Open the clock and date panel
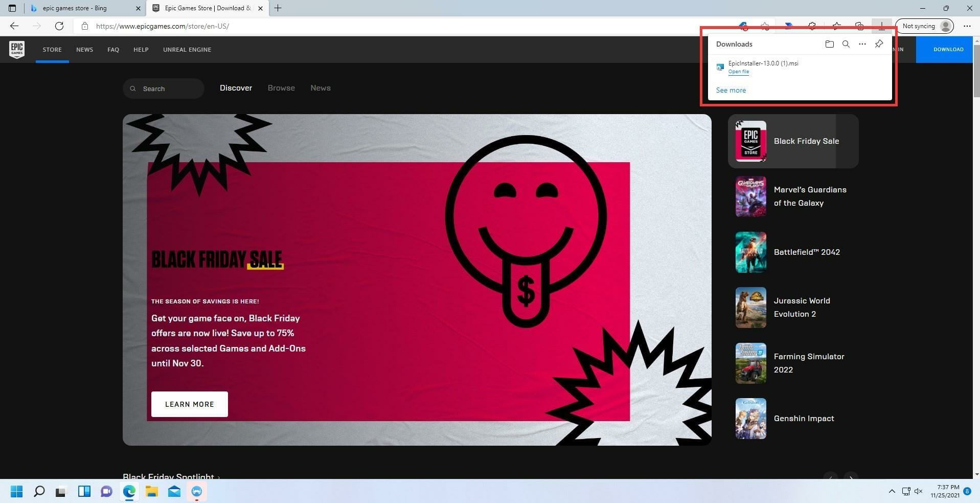This screenshot has height=503, width=980. tap(945, 491)
